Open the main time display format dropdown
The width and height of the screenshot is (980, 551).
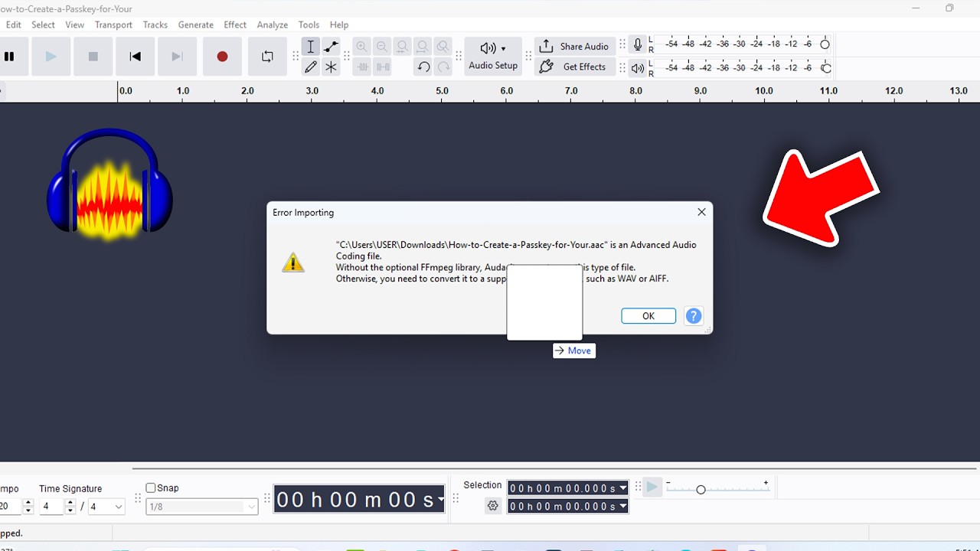[x=441, y=500]
